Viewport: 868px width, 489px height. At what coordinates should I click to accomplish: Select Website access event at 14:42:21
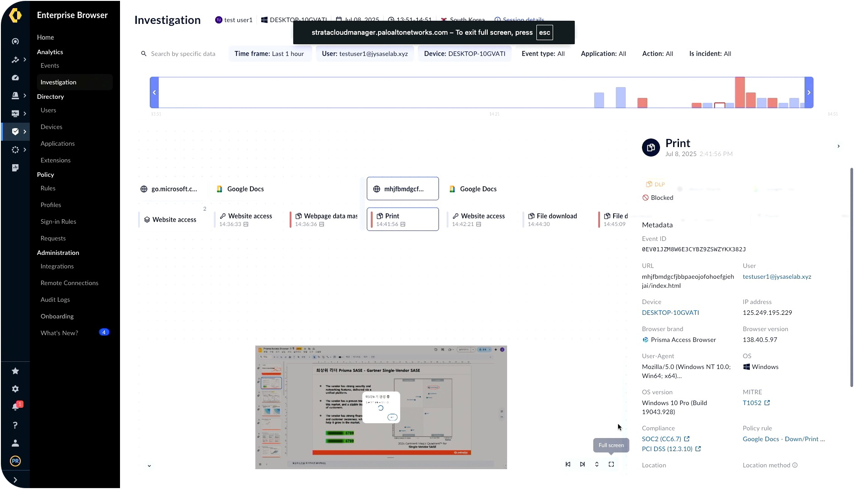coord(481,219)
